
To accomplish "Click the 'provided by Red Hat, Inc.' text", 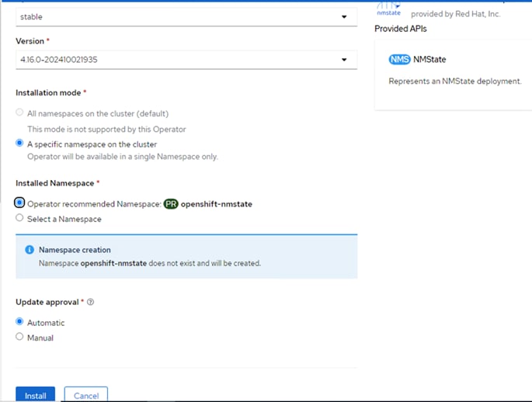I will [456, 14].
